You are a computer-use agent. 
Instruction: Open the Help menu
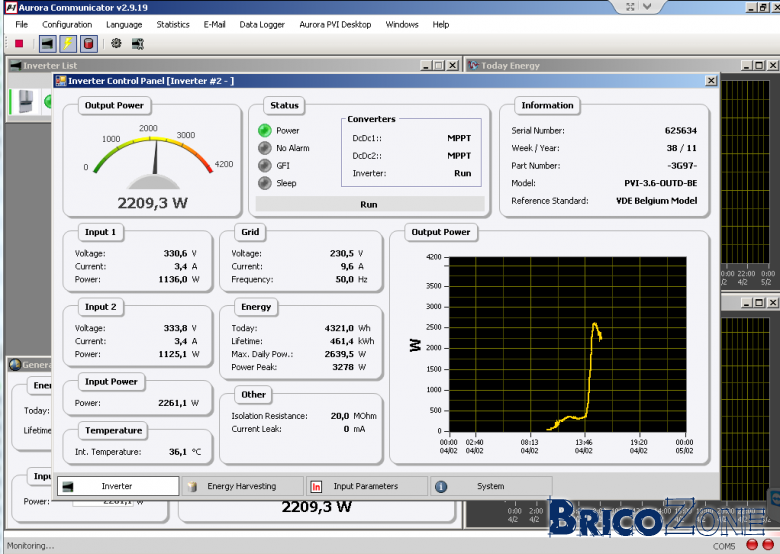pos(440,24)
